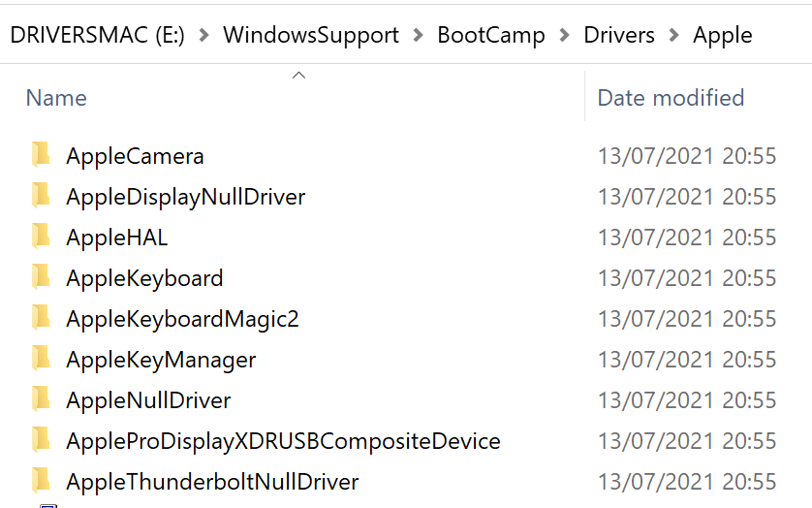Click the AppleKeyManager folder icon
Screen dimensions: 812x508
(x=41, y=359)
